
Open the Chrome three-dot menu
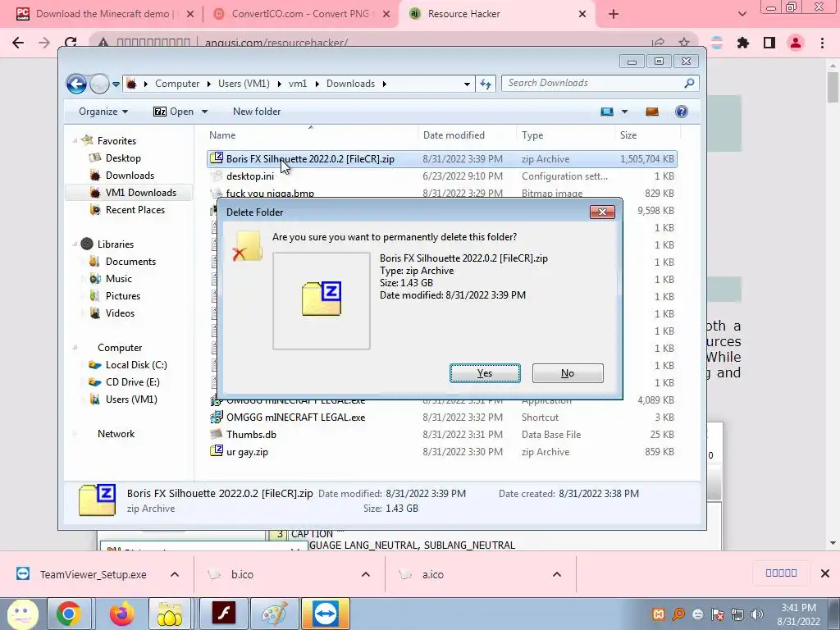click(x=822, y=43)
